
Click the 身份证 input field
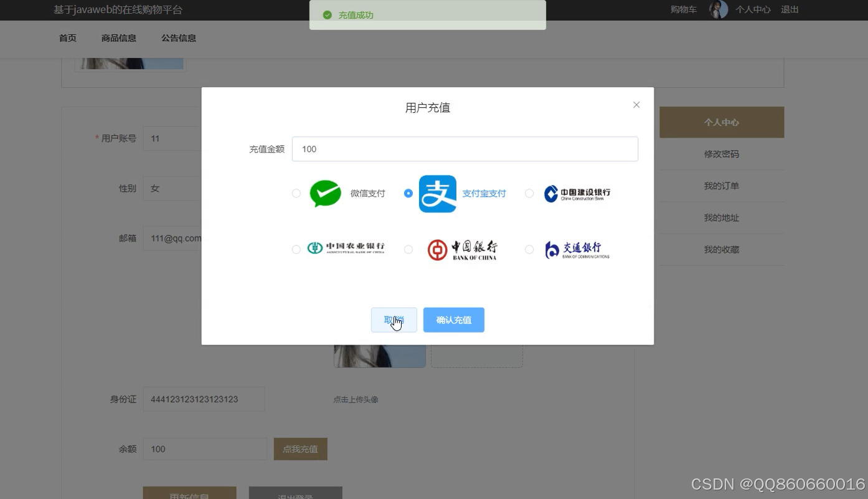[204, 399]
